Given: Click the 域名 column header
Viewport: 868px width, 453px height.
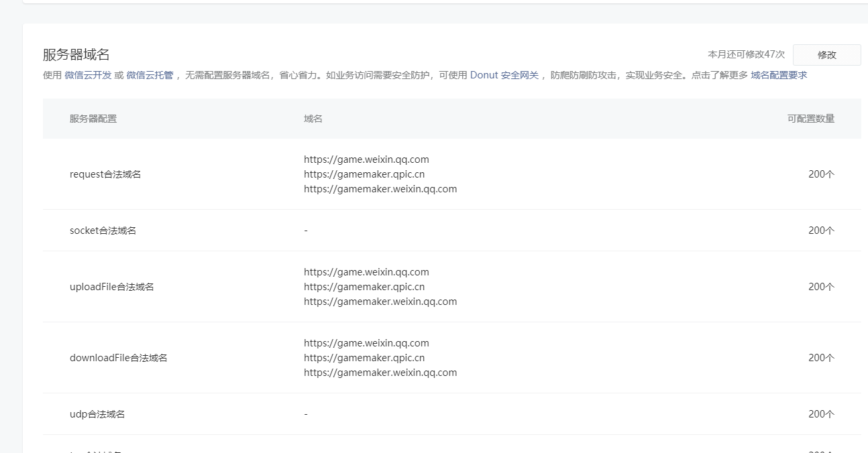Looking at the screenshot, I should pyautogui.click(x=313, y=119).
